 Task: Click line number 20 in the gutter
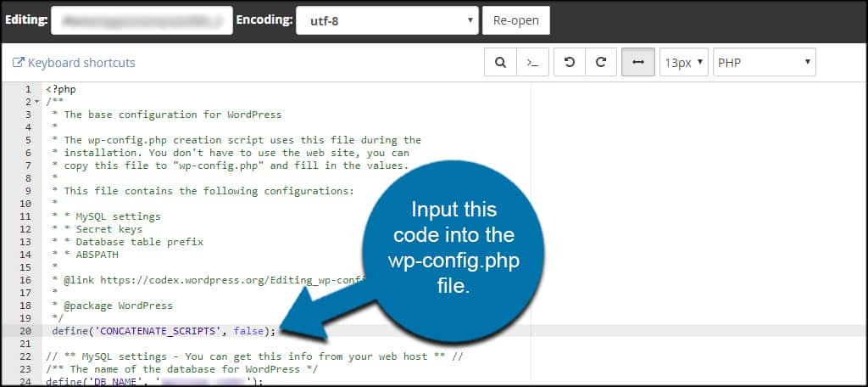tap(25, 331)
